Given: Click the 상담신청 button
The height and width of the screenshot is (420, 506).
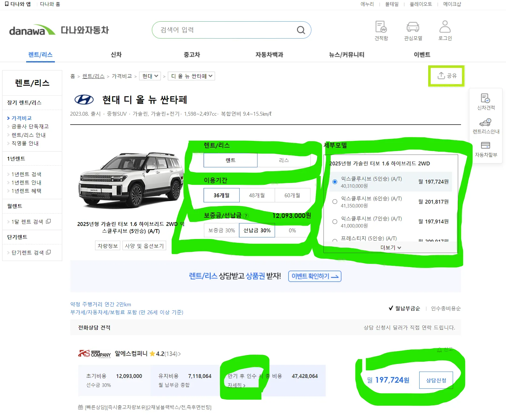Looking at the screenshot, I should [436, 380].
